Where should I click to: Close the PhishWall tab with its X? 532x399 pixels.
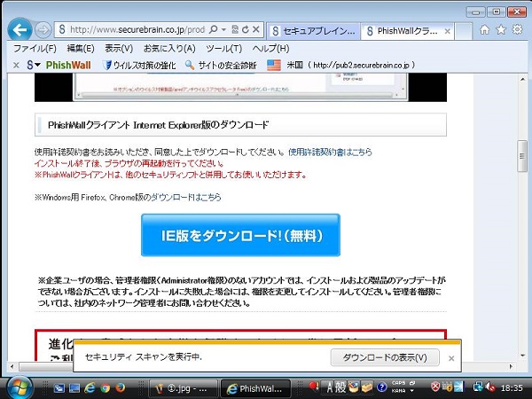tap(448, 32)
